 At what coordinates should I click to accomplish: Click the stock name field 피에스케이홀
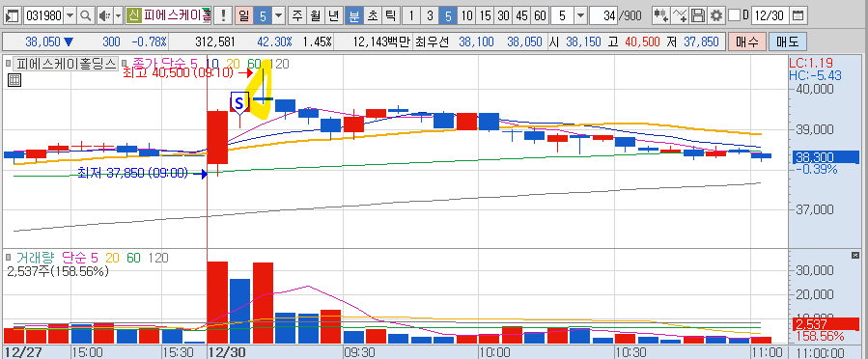(x=177, y=15)
